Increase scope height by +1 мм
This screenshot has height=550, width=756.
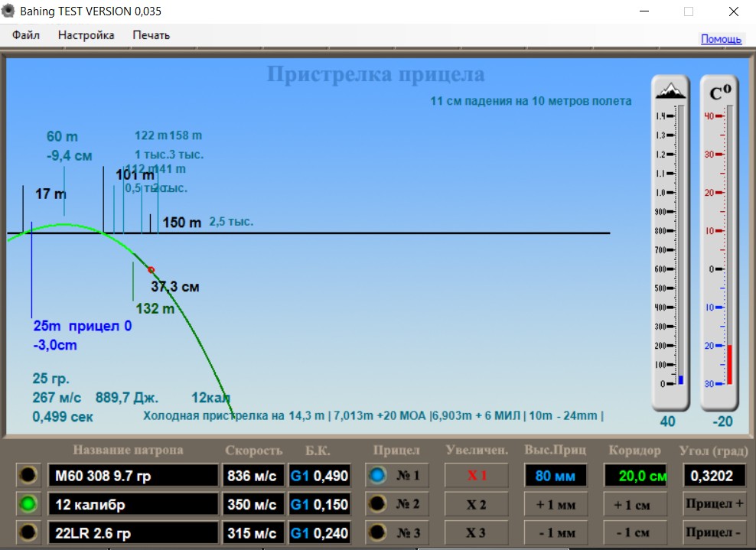555,504
